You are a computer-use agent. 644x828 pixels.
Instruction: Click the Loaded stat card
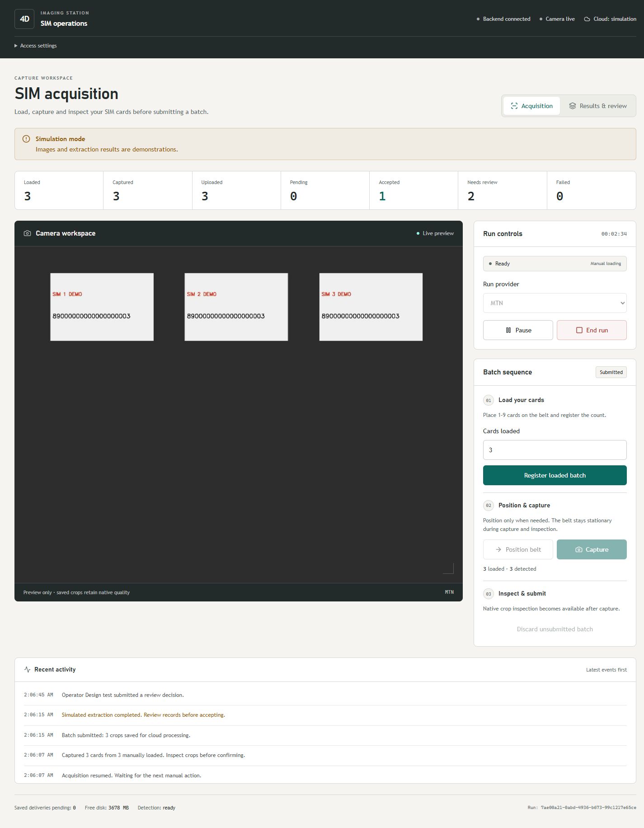click(59, 190)
